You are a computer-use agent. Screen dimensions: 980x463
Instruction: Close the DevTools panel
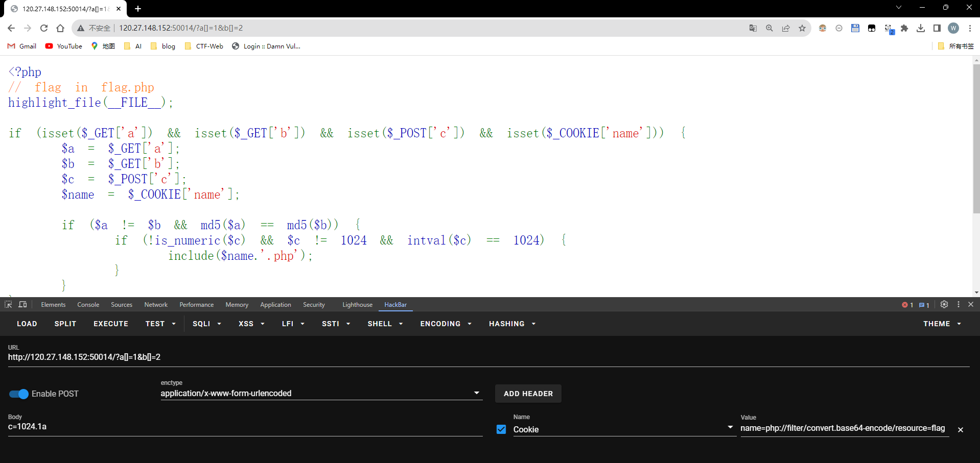(971, 304)
